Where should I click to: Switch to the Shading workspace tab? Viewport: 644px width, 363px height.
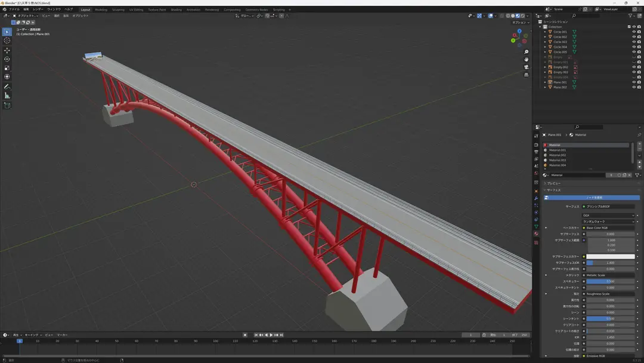click(176, 10)
